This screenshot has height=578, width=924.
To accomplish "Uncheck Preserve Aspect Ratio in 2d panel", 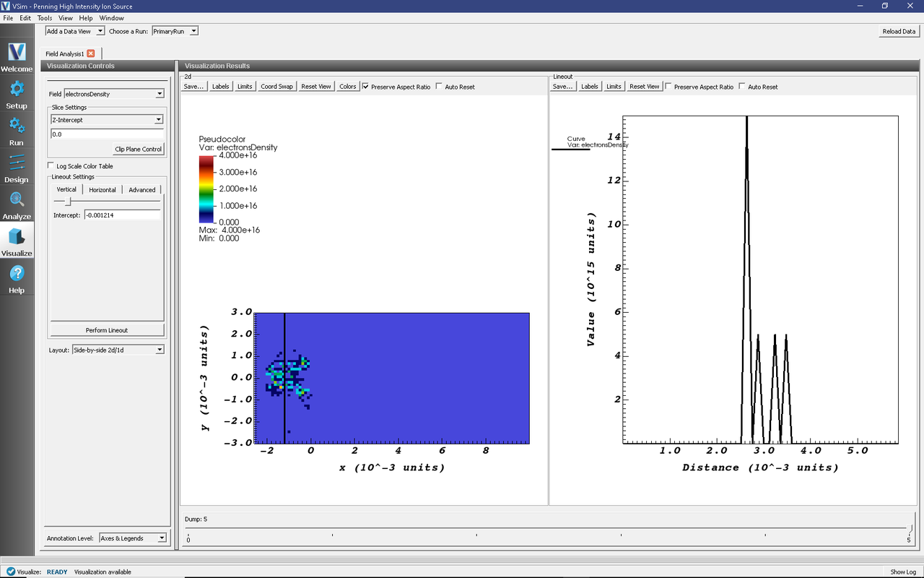I will [365, 87].
